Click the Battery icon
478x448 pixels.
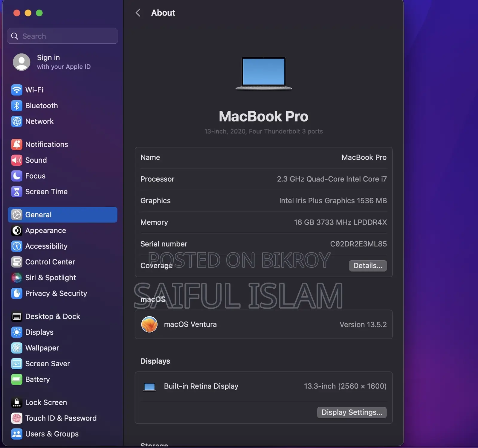17,380
